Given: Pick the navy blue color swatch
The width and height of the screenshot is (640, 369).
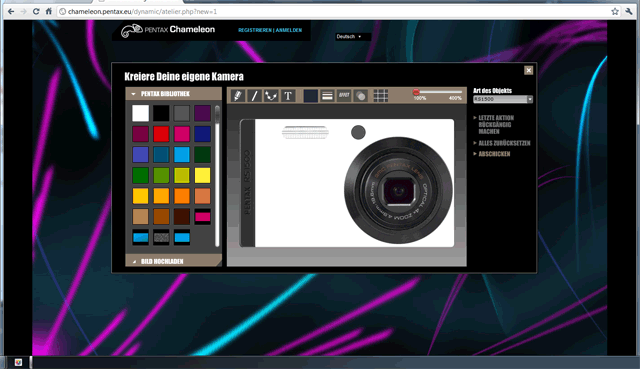Looking at the screenshot, I should [x=202, y=134].
